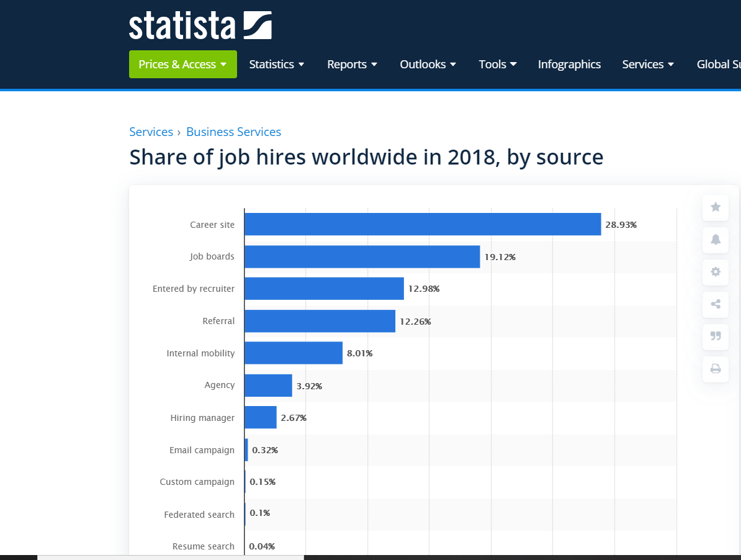Click the 2.67% value label
Viewport: 741px width, 560px height.
pyautogui.click(x=294, y=418)
